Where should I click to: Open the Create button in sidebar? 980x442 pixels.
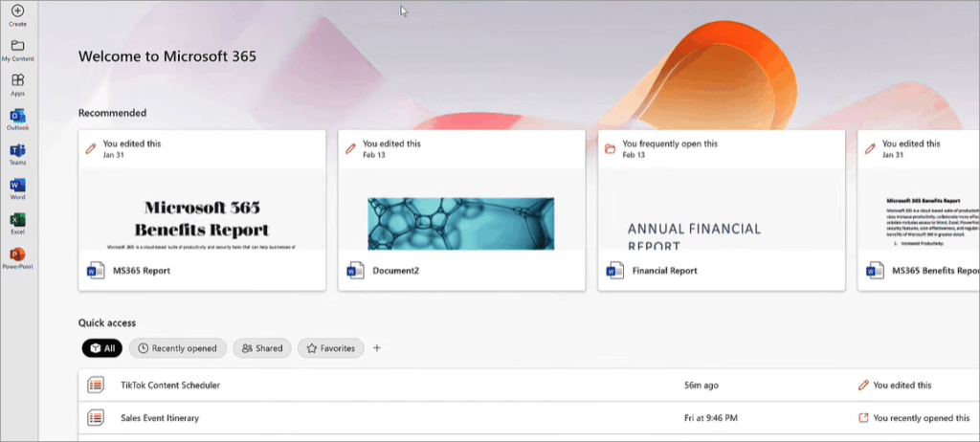[17, 15]
